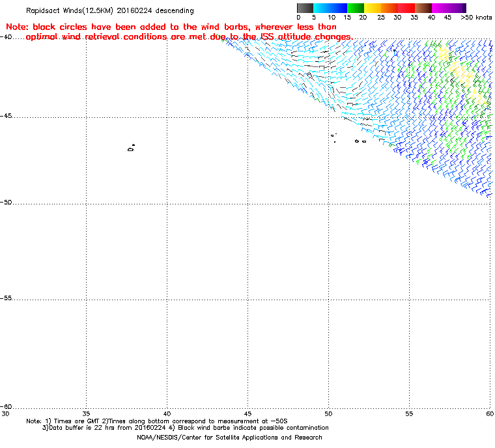Image resolution: width=495 pixels, height=448 pixels.
Task: Click the '>50 knots' scale label
Action: pos(476,18)
